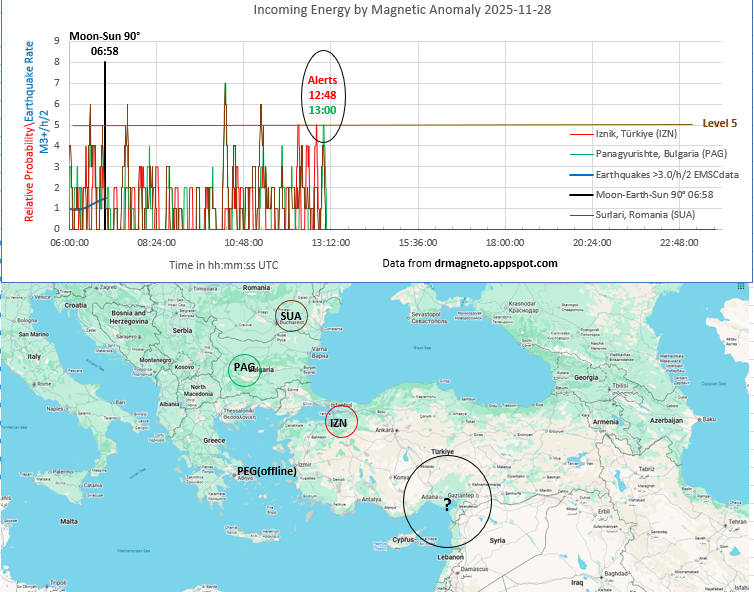Click the '10:48:00' x-axis label
This screenshot has width=754, height=592.
[244, 243]
